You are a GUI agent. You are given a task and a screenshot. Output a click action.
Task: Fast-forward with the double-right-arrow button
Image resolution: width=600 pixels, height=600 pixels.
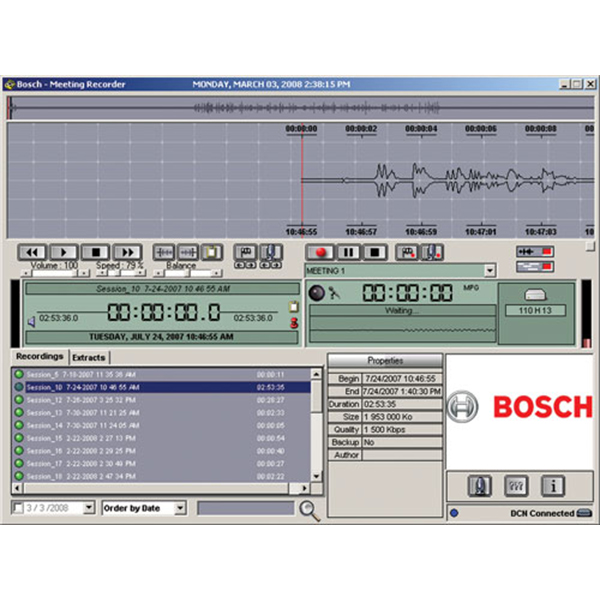click(x=127, y=252)
